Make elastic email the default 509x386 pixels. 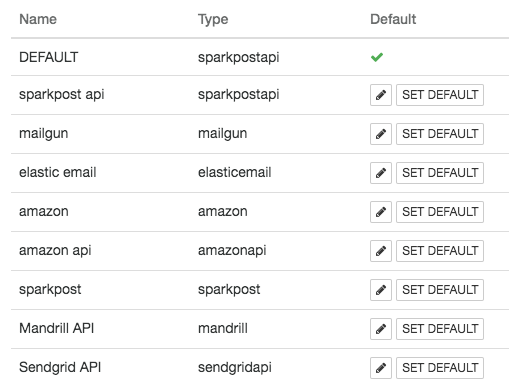[440, 173]
